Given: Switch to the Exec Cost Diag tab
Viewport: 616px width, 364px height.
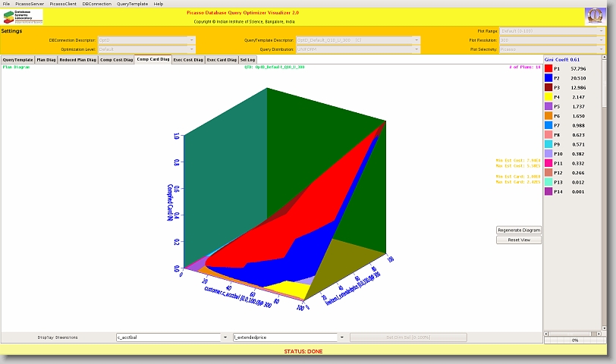Looking at the screenshot, I should coord(188,59).
